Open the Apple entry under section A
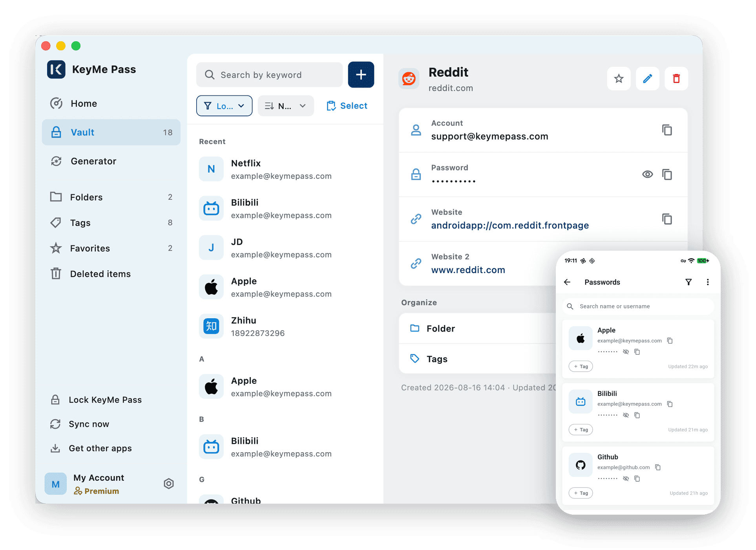Viewport: 756px width, 550px height. pyautogui.click(x=285, y=387)
